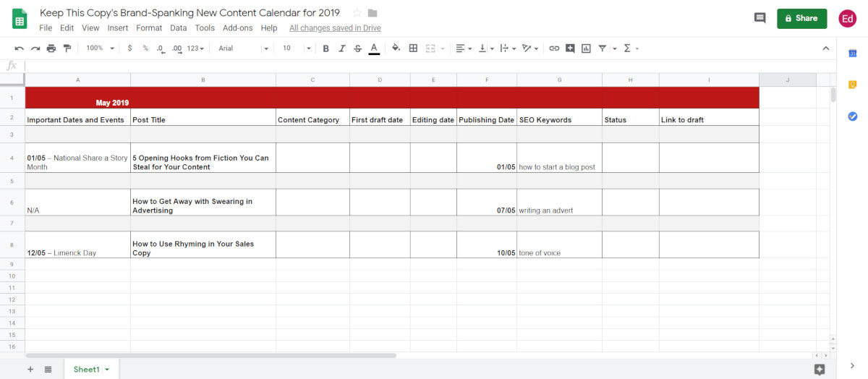Open the Tools menu
This screenshot has width=868, height=379.
(205, 28)
